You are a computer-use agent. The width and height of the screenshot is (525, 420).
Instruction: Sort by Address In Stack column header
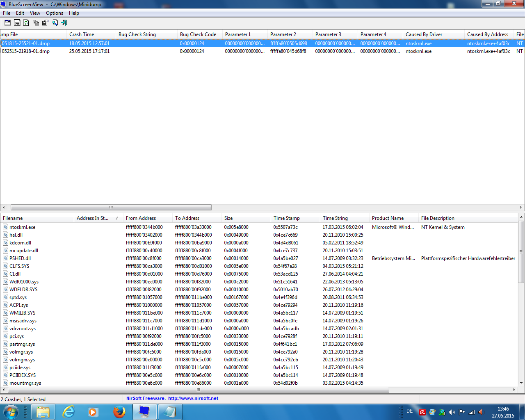pyautogui.click(x=98, y=218)
